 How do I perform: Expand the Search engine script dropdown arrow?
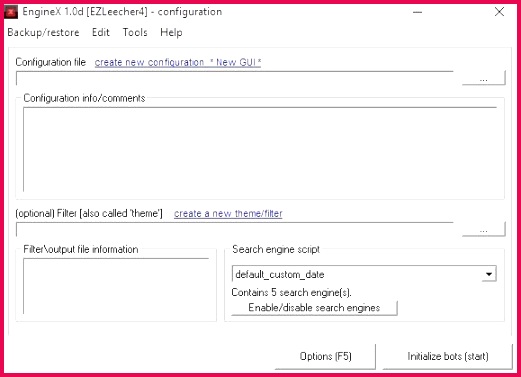489,274
